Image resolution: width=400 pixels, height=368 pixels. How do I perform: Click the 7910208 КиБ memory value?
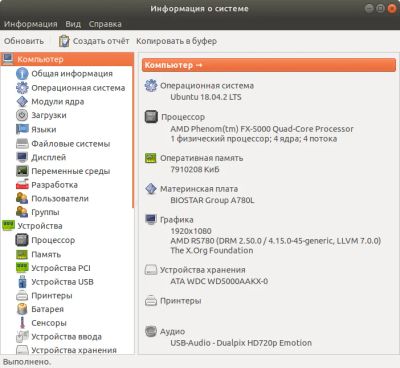[x=195, y=169]
